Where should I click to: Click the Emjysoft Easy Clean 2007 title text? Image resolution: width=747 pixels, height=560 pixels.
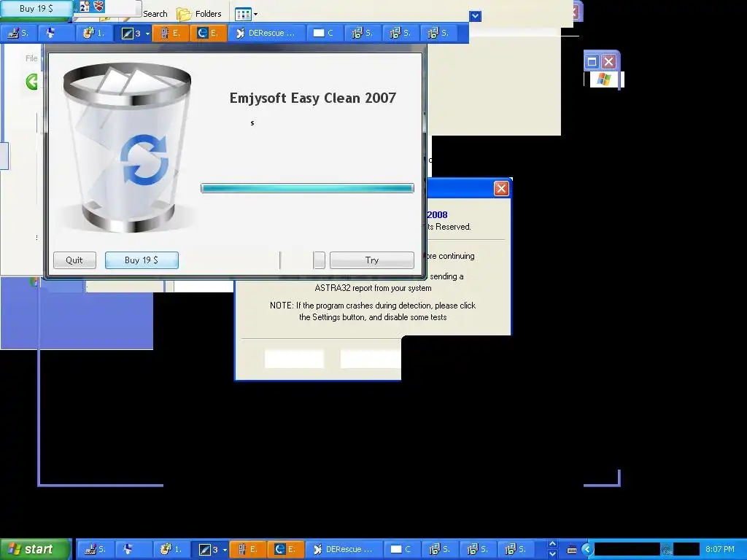[x=312, y=98]
